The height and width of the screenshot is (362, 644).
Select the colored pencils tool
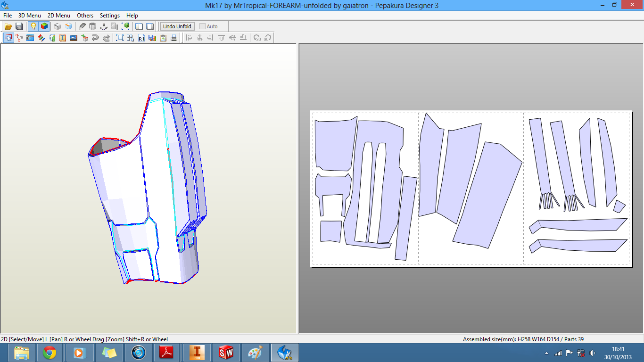point(41,38)
